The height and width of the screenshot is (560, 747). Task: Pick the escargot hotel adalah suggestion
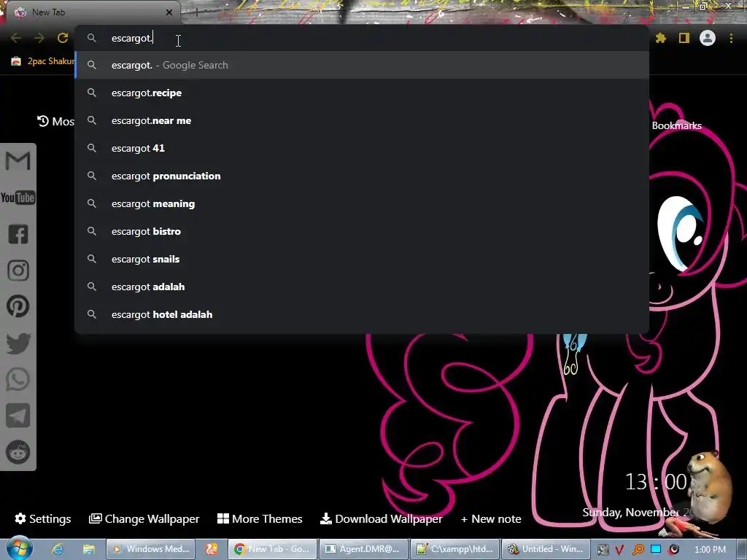point(362,314)
